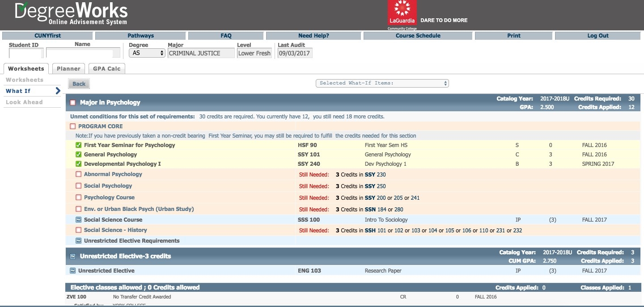Click the Log Out menu item
This screenshot has height=307, width=644.
pos(598,36)
